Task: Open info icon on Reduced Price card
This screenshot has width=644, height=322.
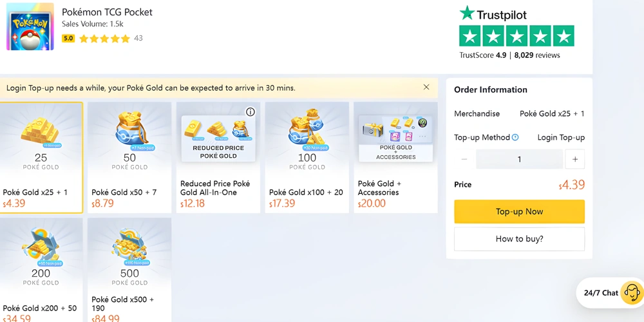Action: coord(251,111)
